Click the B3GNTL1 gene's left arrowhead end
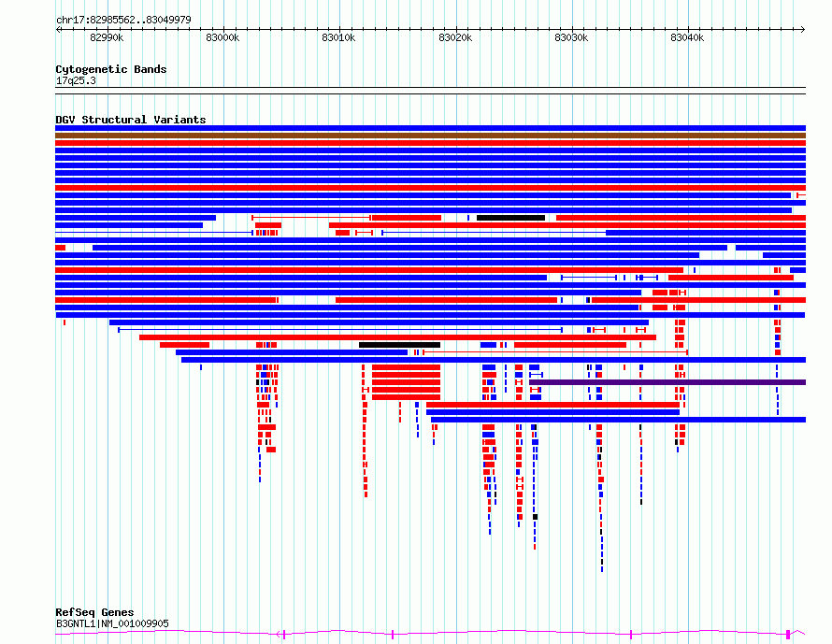This screenshot has height=644, width=832. (280, 634)
